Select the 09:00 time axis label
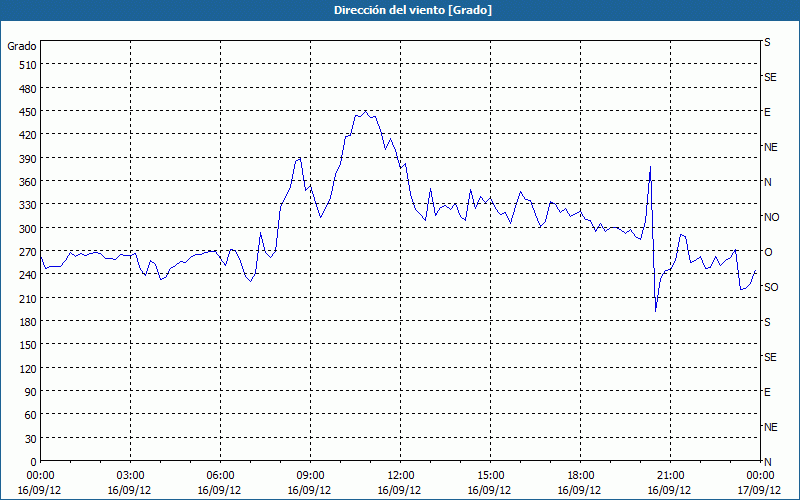The height and width of the screenshot is (500, 800). click(x=310, y=476)
